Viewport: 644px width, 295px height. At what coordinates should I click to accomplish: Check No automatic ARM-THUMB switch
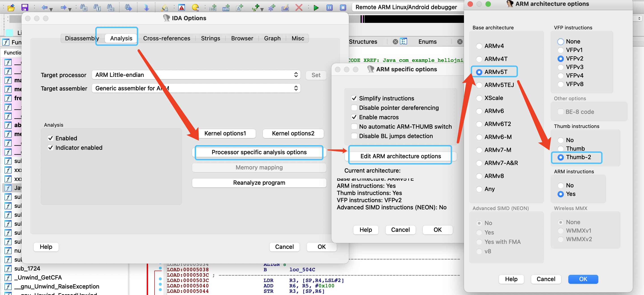[354, 126]
